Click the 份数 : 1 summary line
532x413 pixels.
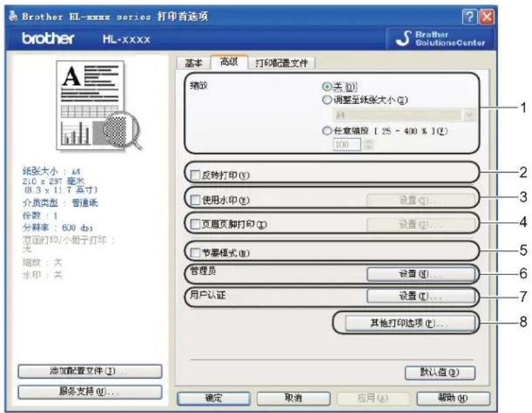pos(40,216)
